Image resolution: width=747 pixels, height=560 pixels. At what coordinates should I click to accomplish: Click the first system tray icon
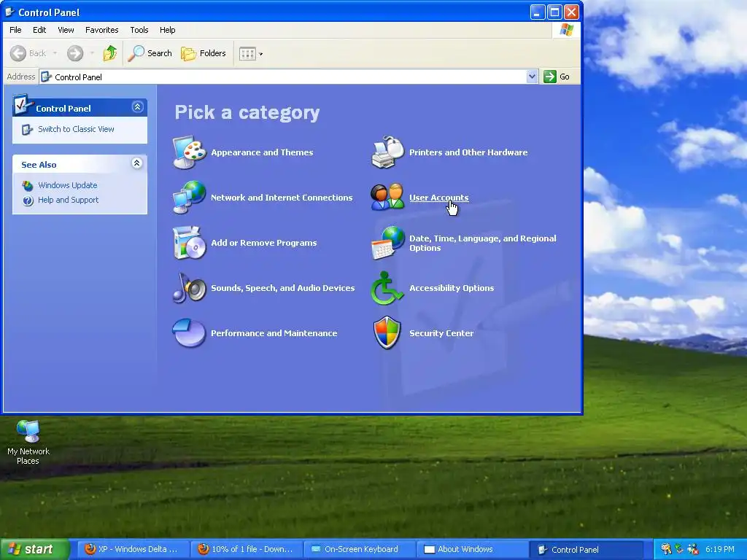click(666, 549)
